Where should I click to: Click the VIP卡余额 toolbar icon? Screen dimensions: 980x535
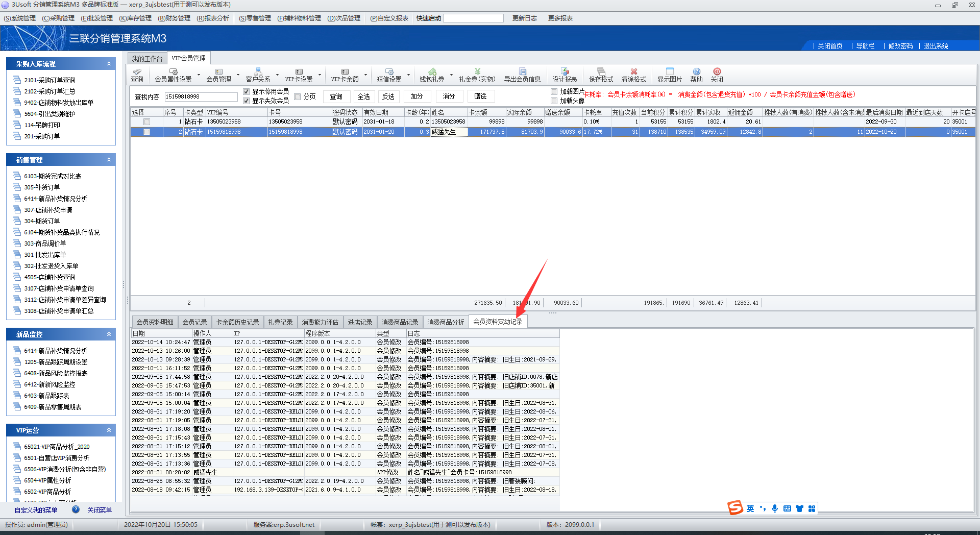[345, 75]
